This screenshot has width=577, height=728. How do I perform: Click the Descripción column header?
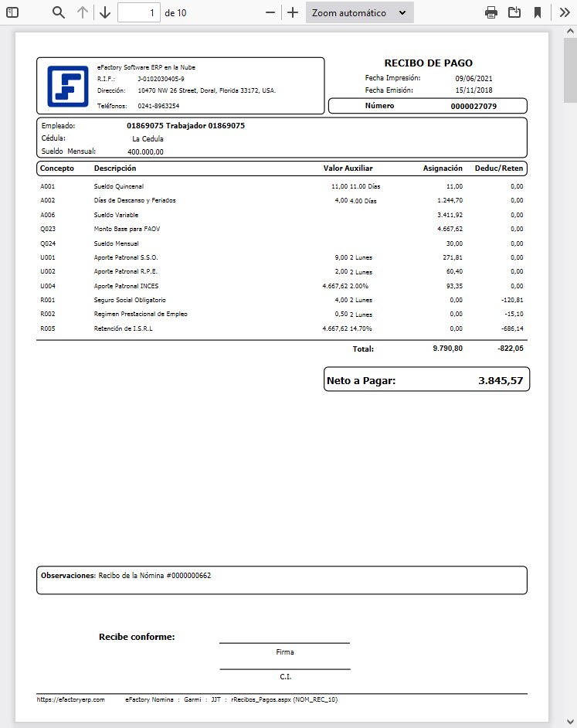coord(115,168)
